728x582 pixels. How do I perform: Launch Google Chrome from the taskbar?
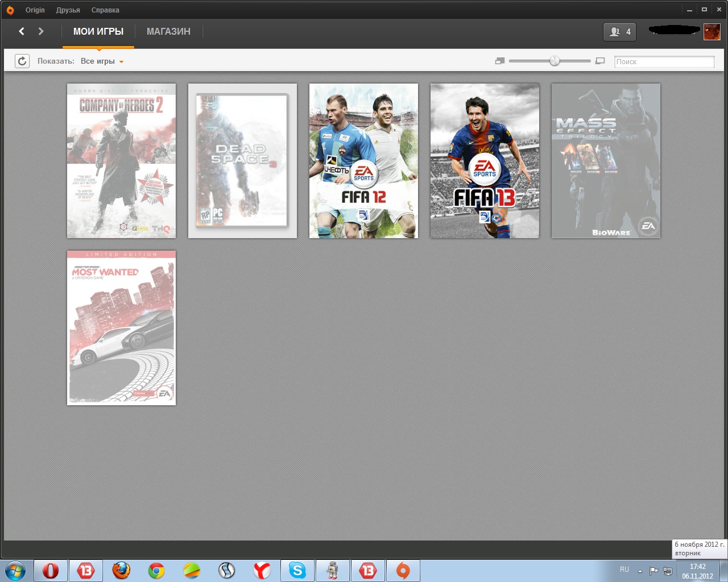(156, 570)
